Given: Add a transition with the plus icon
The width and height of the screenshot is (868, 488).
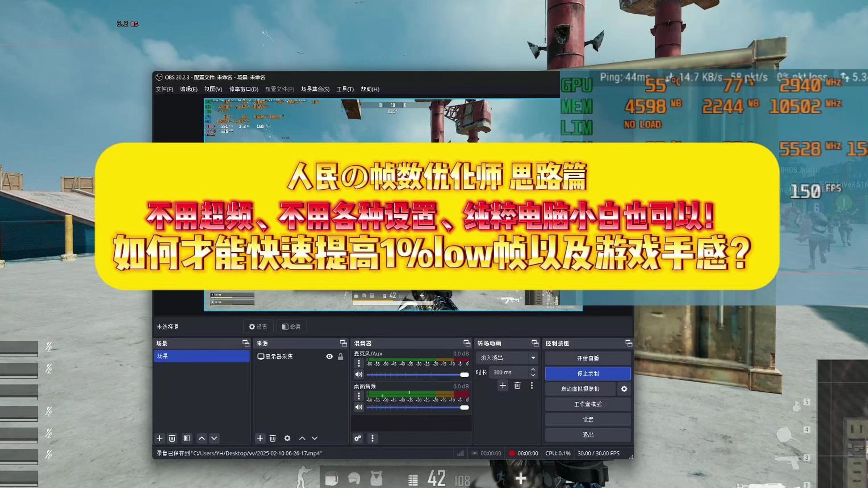Looking at the screenshot, I should [x=503, y=385].
